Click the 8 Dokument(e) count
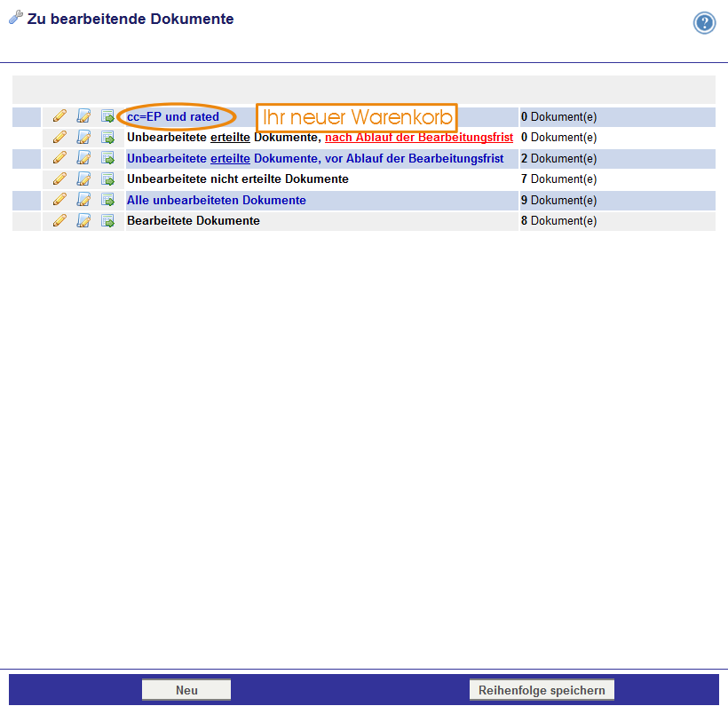This screenshot has height=714, width=728. 558,220
